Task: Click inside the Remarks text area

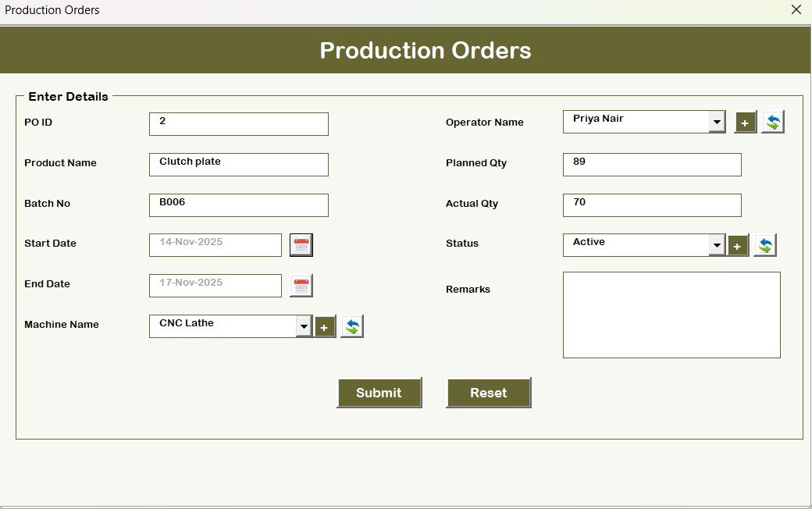Action: pos(671,315)
